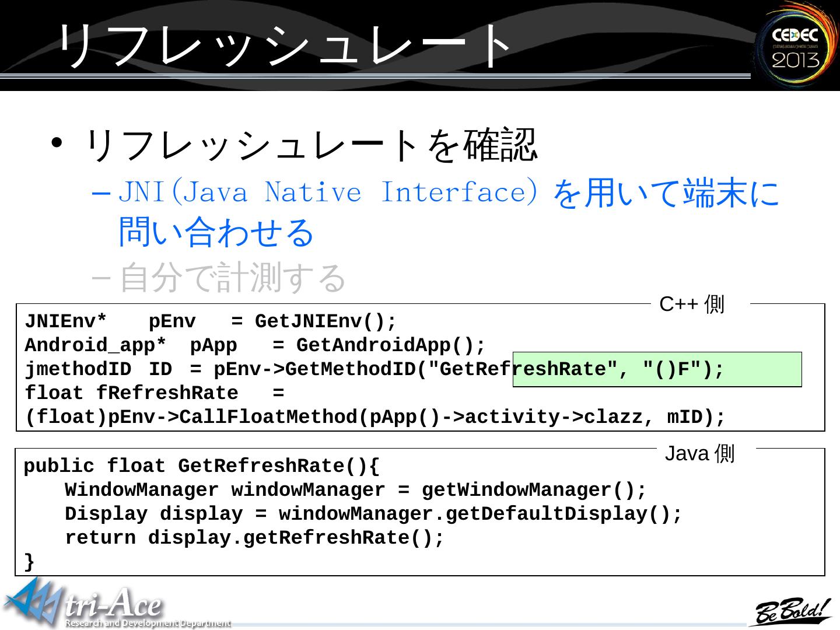Click the CallFloatMethod code line
Screen dimensions: 840x630
coord(375,418)
